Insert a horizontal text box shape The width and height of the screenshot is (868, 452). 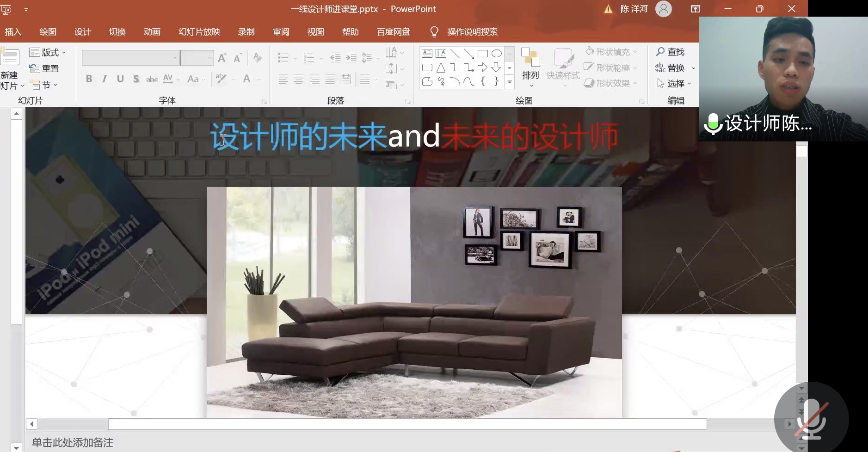click(427, 54)
